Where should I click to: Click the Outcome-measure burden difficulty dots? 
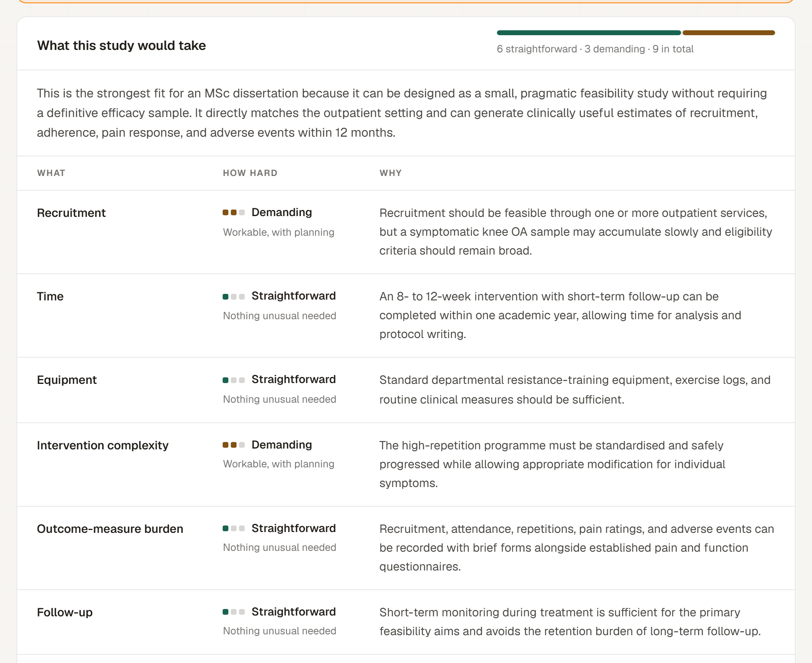pyautogui.click(x=234, y=528)
